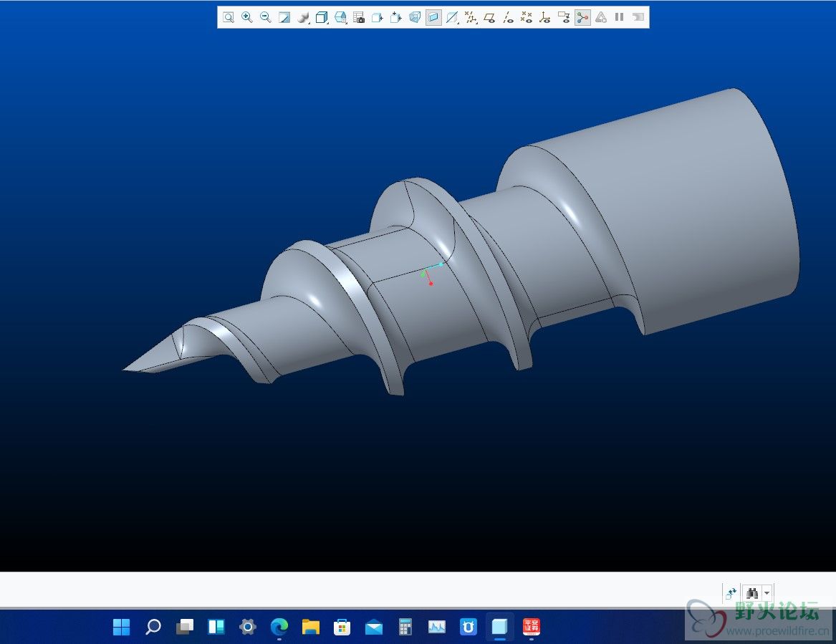Click the small icon left of binoculars
The width and height of the screenshot is (836, 644).
731,593
